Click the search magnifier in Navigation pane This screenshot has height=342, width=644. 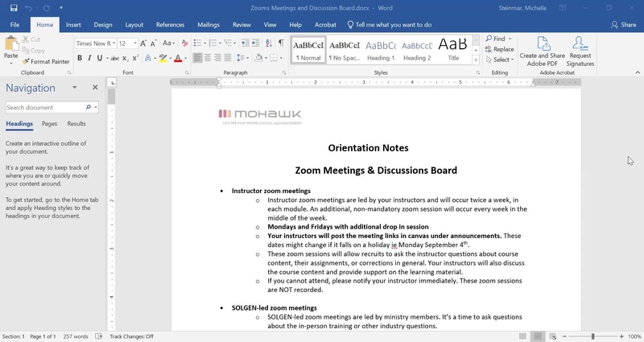89,107
